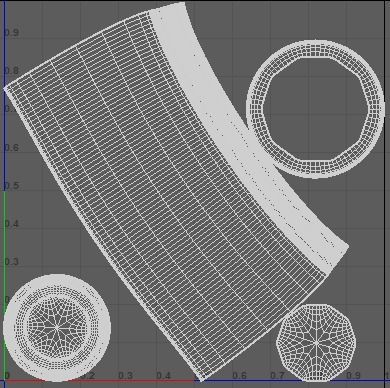The width and height of the screenshot is (390, 388).
Task: Click the 0.5 label on the vertical axis
Action: 12,186
